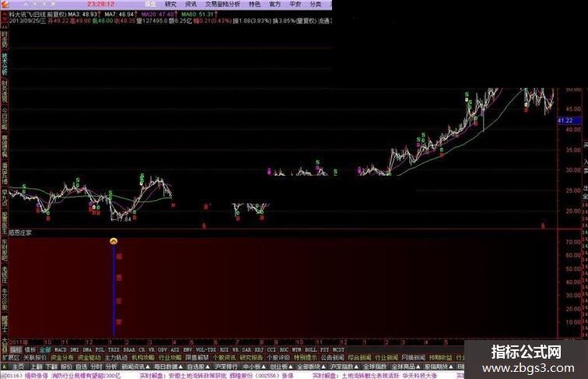The width and height of the screenshot is (588, 379).
Task: Select the ROC indicator tab
Action: click(x=284, y=350)
